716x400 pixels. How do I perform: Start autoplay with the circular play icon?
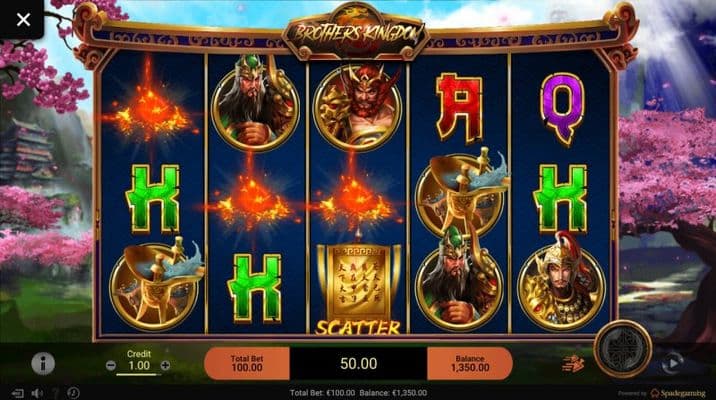click(x=672, y=363)
